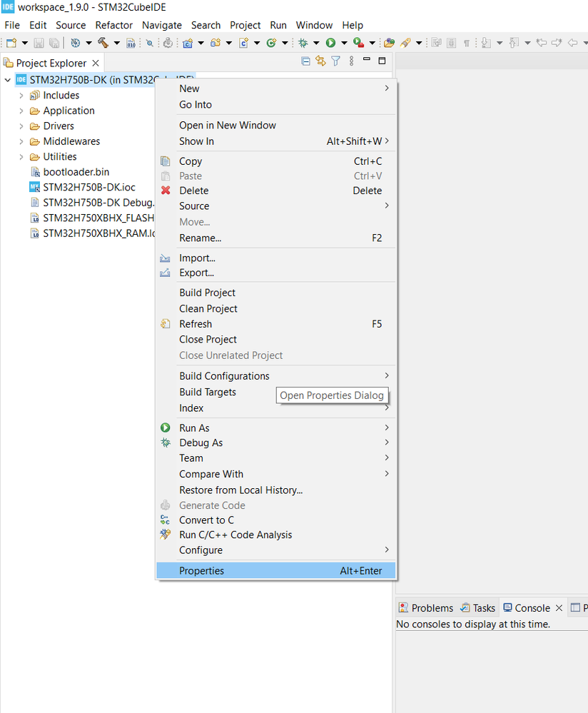Click the New file toolbar icon
The width and height of the screenshot is (588, 713).
click(x=11, y=43)
